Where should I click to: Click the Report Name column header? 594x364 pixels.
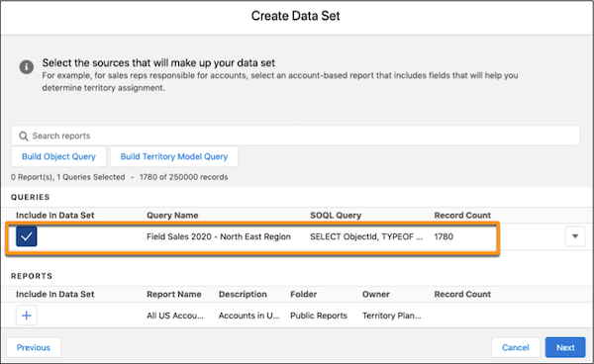click(174, 295)
